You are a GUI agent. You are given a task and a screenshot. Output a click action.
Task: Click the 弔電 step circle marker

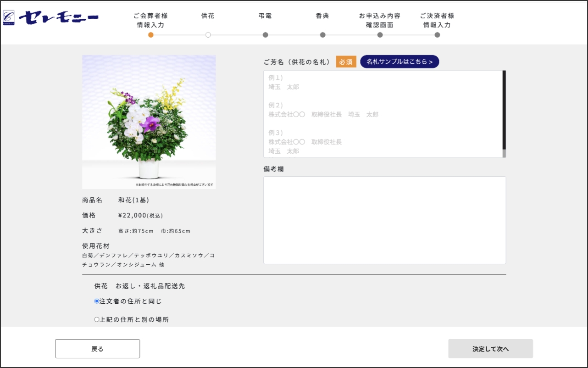coord(266,35)
